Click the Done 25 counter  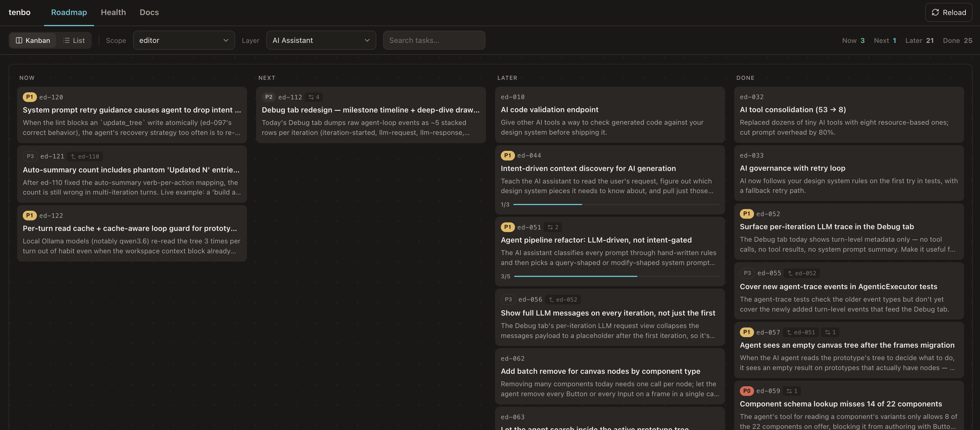957,40
